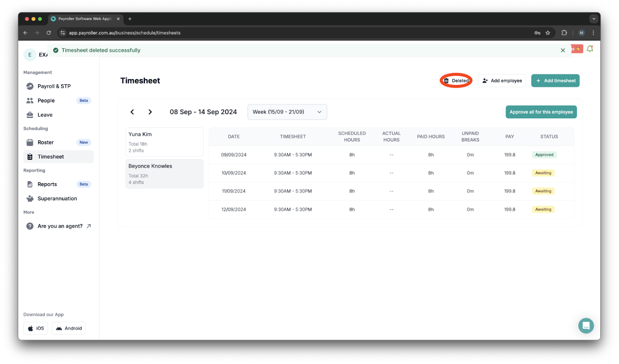The height and width of the screenshot is (364, 619).
Task: Open the Deleted timesheets trash button
Action: click(456, 81)
